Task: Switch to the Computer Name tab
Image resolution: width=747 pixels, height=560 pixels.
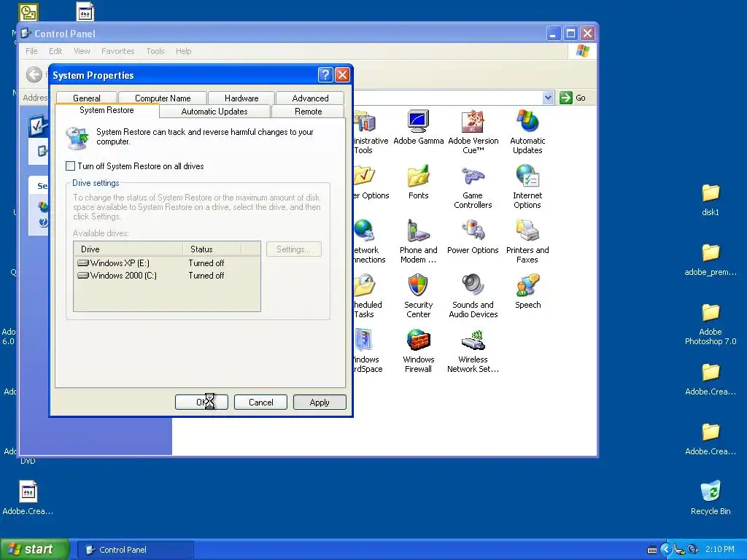Action: tap(163, 98)
